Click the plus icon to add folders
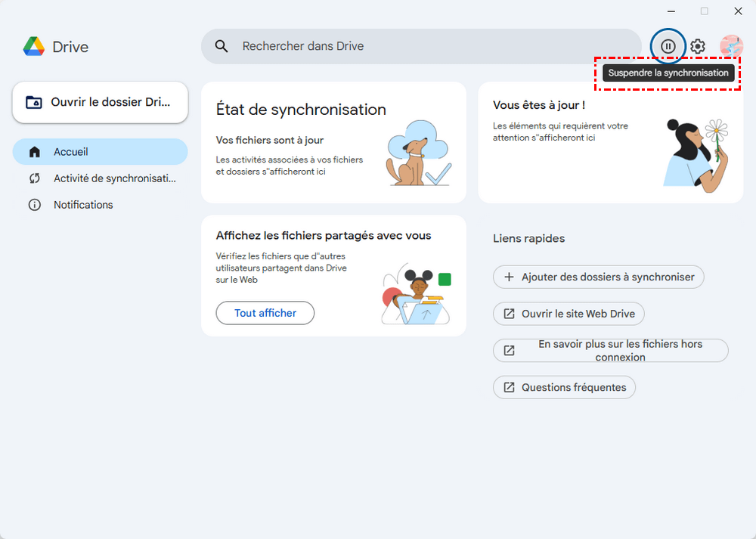 click(509, 277)
